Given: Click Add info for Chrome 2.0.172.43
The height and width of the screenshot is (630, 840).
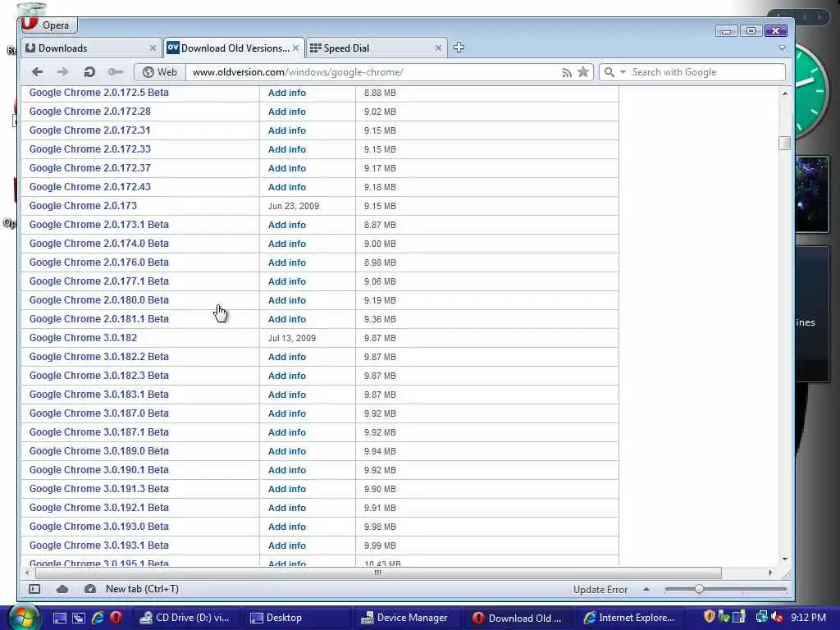Looking at the screenshot, I should [287, 187].
